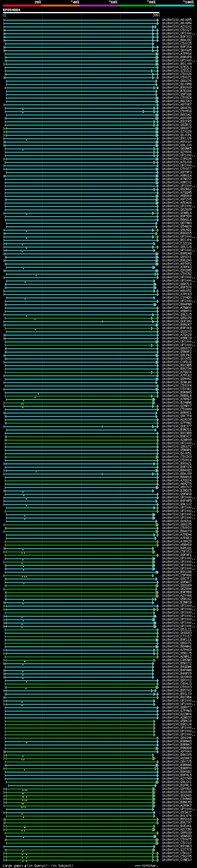Click the red 20% identity legend bar

(x=22, y=6)
